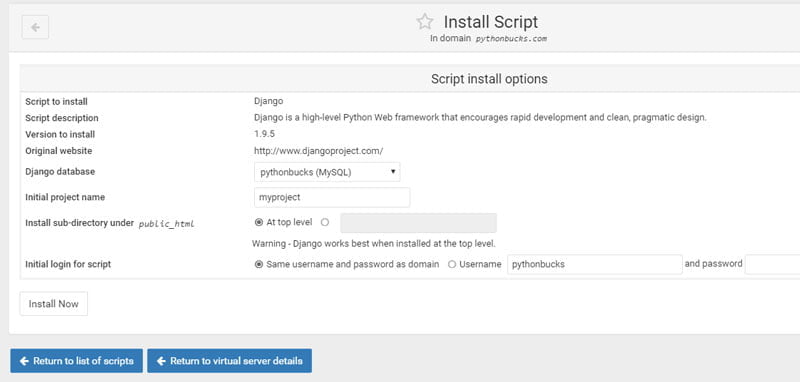Click Return to virtual server details label
This screenshot has width=800, height=382.
(236, 361)
